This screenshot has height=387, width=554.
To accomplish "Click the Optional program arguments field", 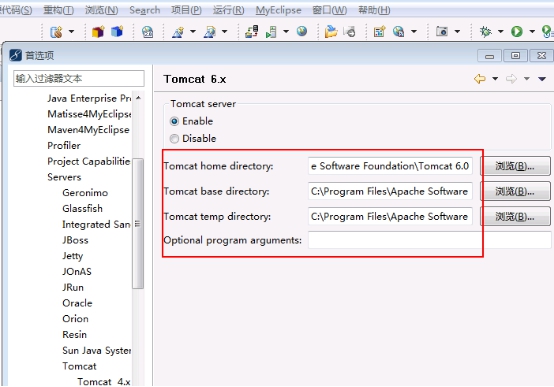I will pyautogui.click(x=429, y=240).
